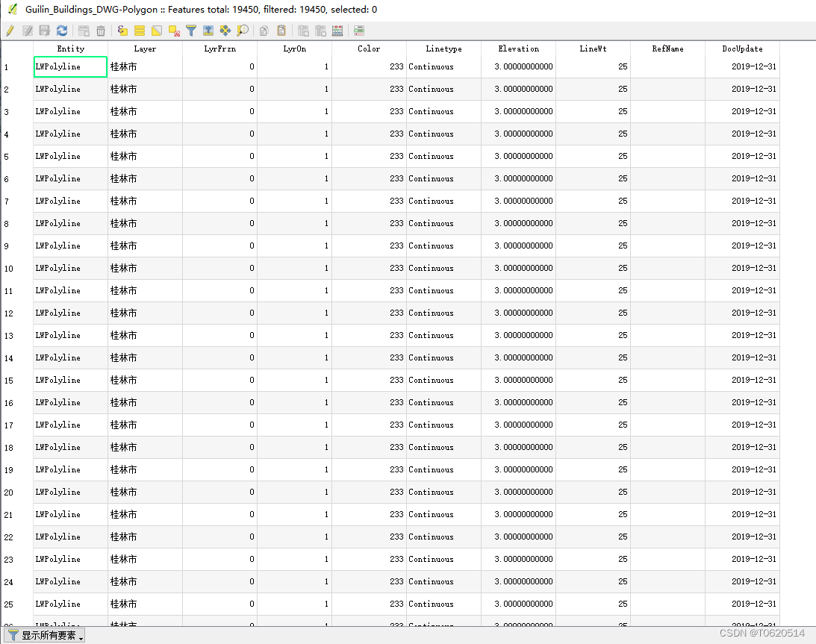Open conditional formatting panel

pos(359,31)
